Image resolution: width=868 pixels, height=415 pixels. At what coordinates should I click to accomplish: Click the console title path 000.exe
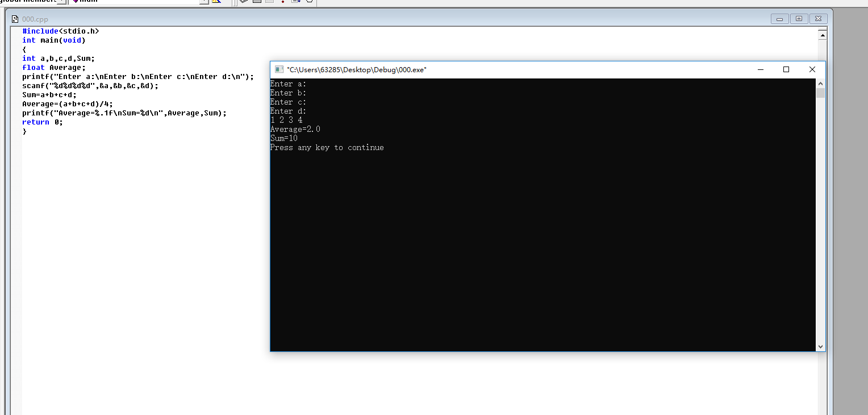tap(357, 69)
